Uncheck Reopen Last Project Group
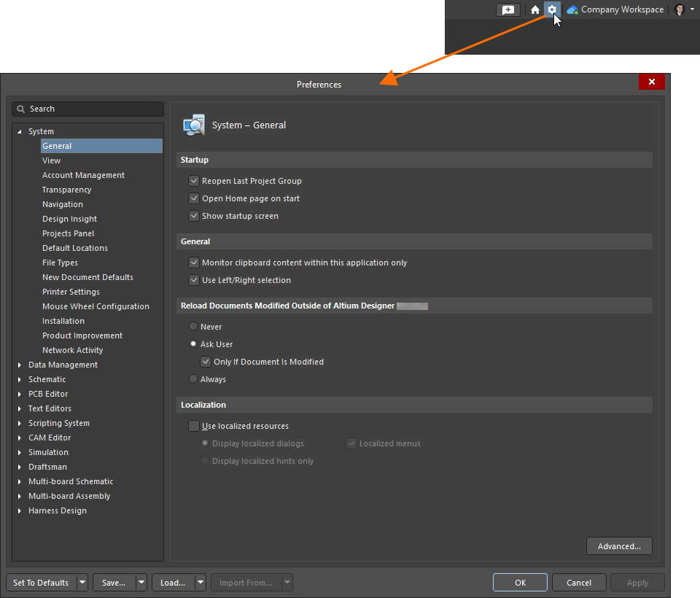 pos(194,180)
